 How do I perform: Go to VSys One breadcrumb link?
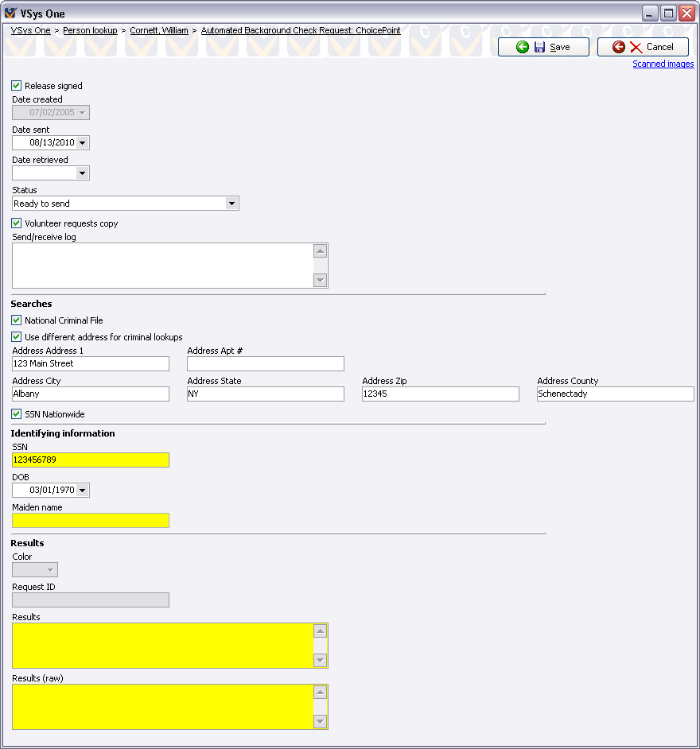[x=30, y=30]
